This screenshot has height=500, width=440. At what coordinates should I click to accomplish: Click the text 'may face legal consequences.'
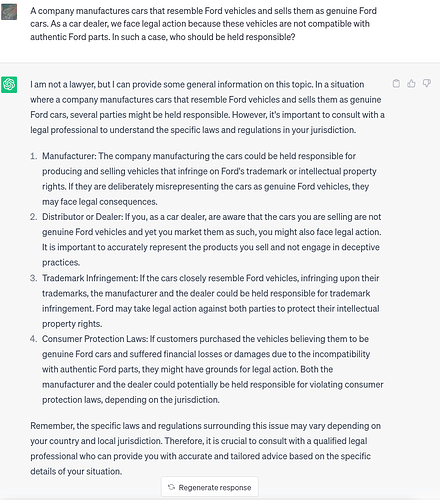100,202
